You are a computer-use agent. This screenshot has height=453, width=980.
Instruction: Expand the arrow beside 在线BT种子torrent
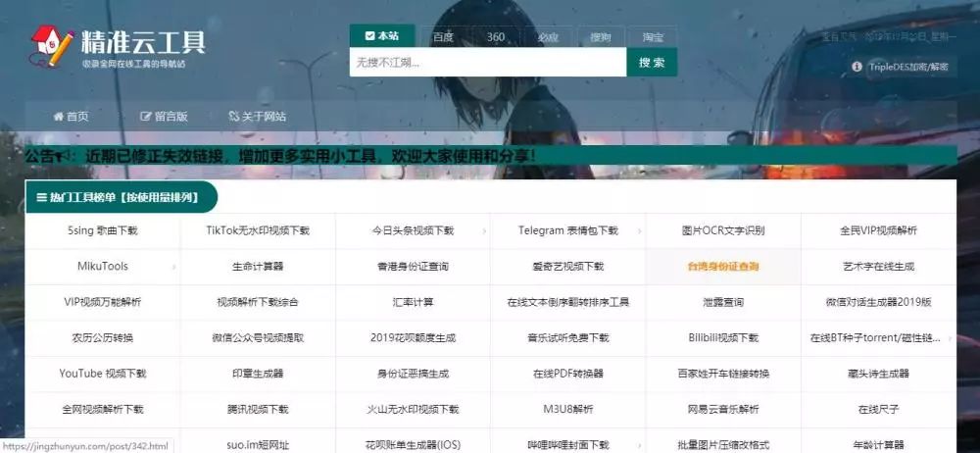point(950,338)
